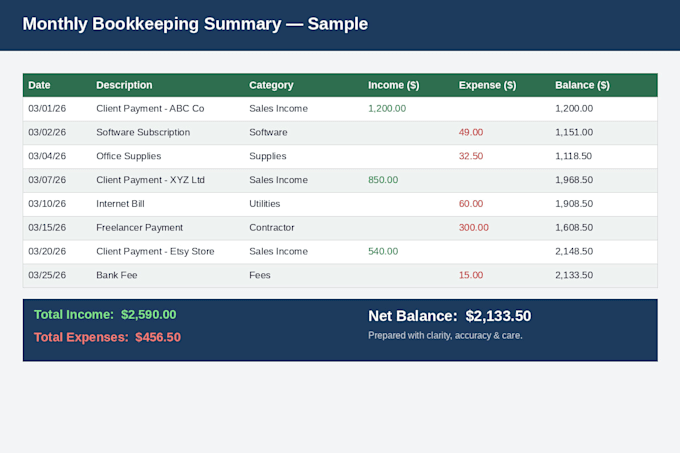The height and width of the screenshot is (453, 680).
Task: Select the Contractor category cell
Action: tap(271, 228)
